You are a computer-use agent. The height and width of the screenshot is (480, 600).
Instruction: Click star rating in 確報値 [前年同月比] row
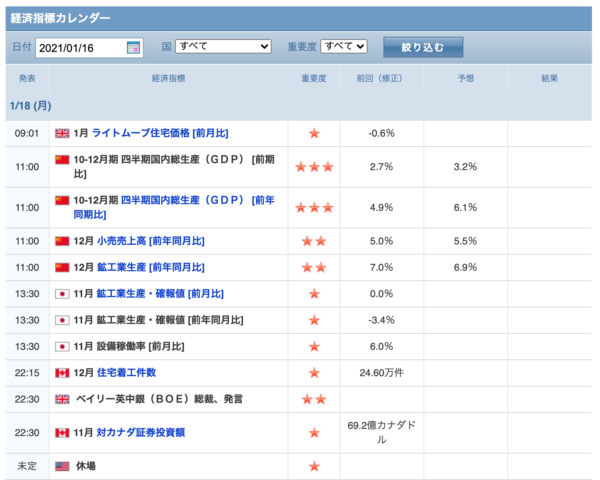(314, 320)
